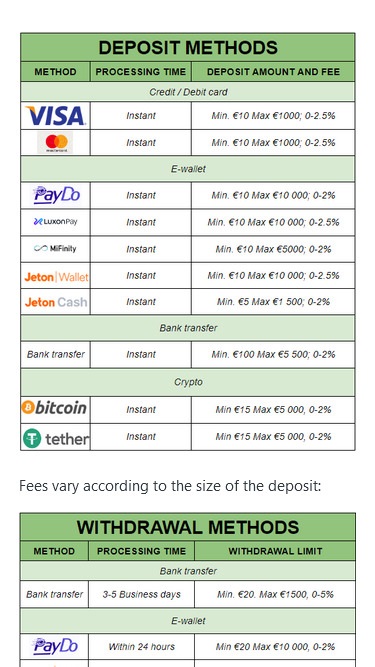This screenshot has width=375, height=667.
Task: Click the LuxonPay logo
Action: point(55,222)
